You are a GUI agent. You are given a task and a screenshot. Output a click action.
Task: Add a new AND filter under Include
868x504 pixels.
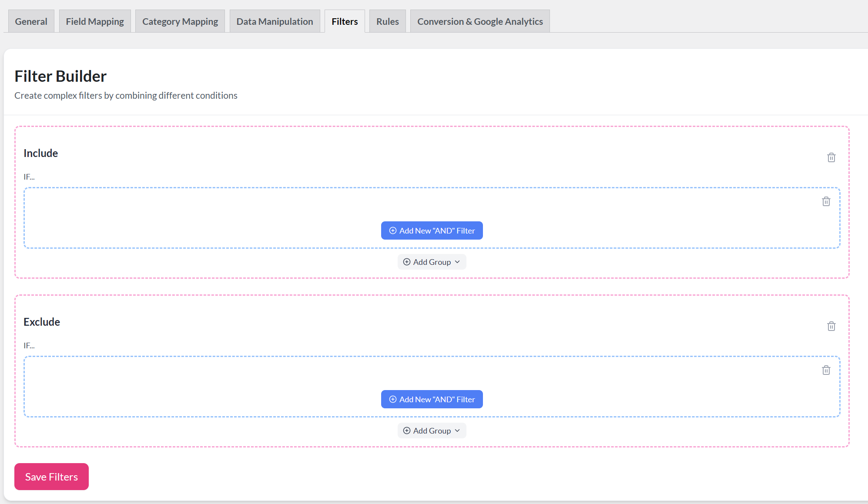pos(432,230)
